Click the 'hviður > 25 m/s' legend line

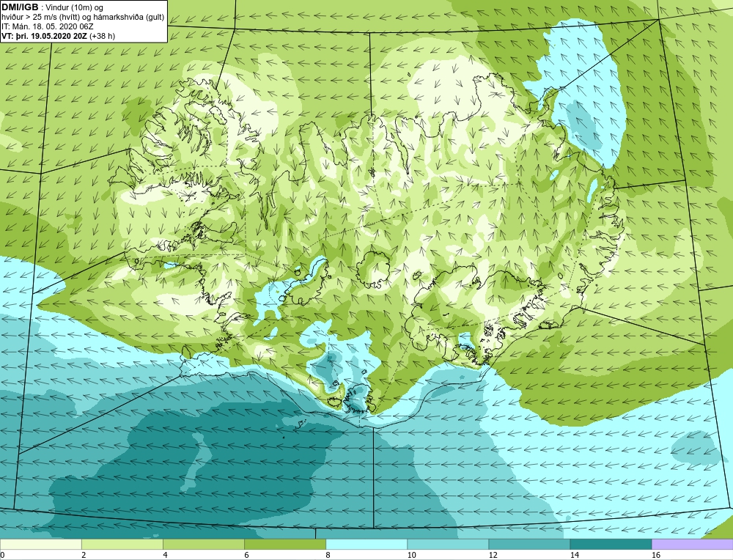coord(83,18)
